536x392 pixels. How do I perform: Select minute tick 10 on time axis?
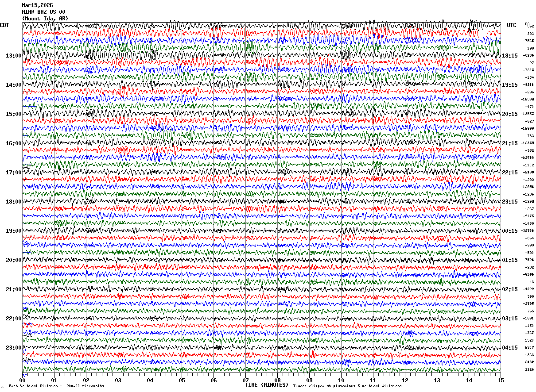click(x=341, y=380)
